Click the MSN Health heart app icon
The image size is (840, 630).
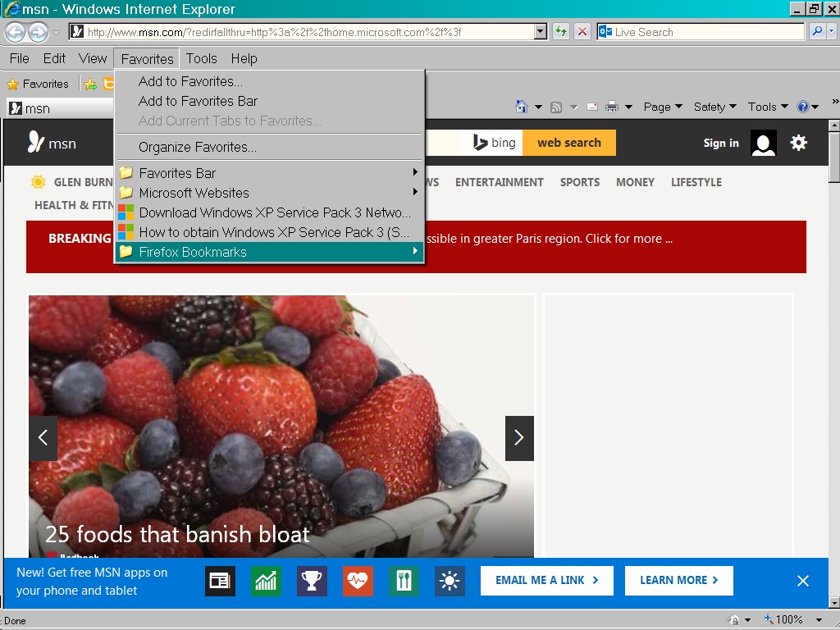click(358, 581)
